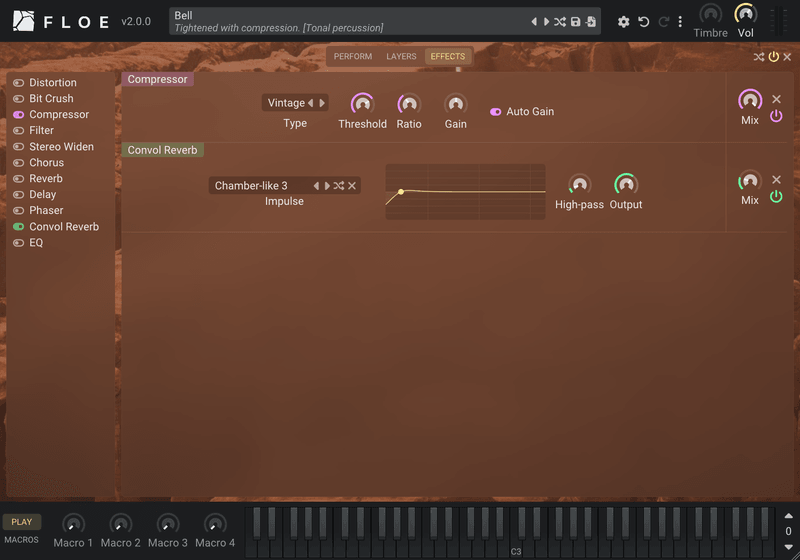The width and height of the screenshot is (800, 560).
Task: Remove the Compressor effect
Action: pyautogui.click(x=776, y=99)
